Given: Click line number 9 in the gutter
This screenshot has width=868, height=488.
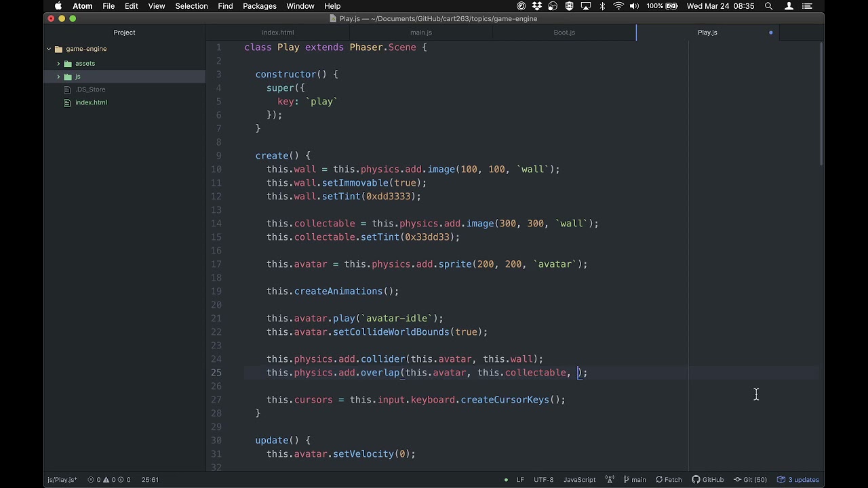Looking at the screenshot, I should tap(218, 156).
